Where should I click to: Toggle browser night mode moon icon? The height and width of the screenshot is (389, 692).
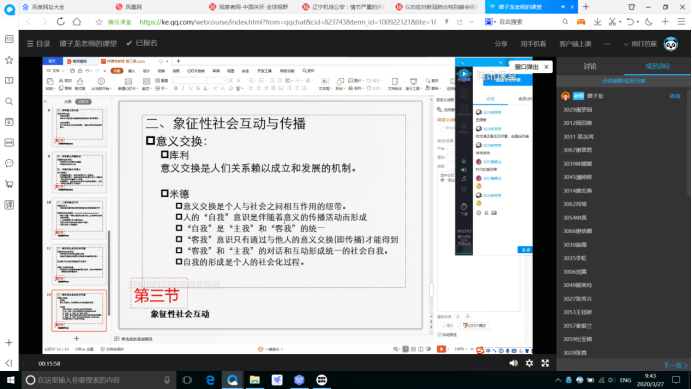click(649, 22)
